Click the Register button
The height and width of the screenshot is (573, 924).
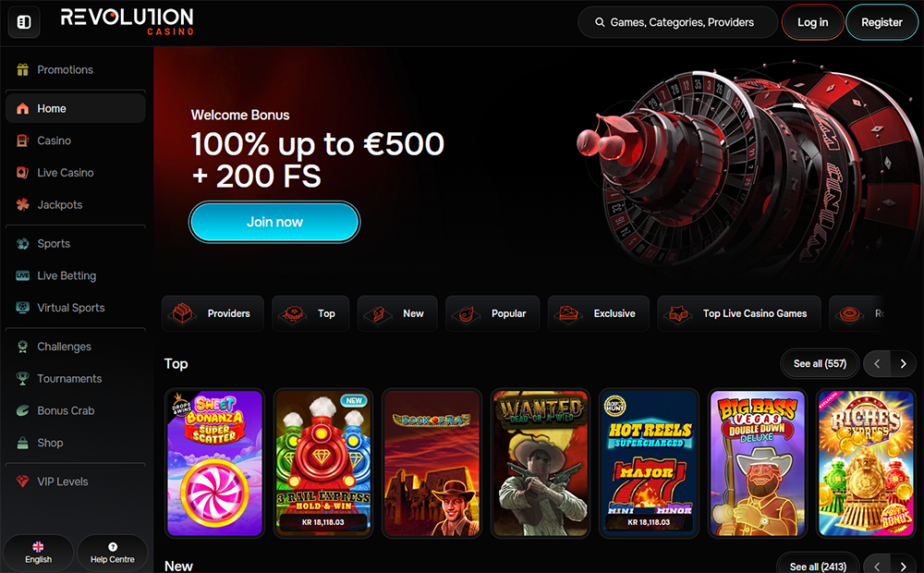[x=881, y=22]
